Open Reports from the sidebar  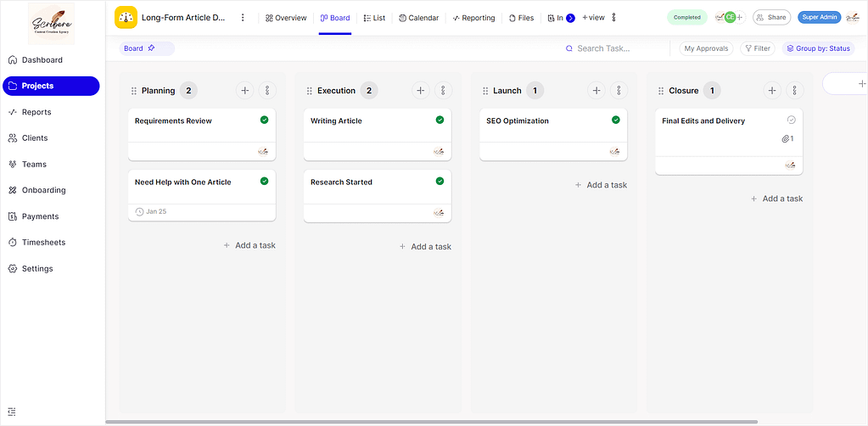[31, 112]
